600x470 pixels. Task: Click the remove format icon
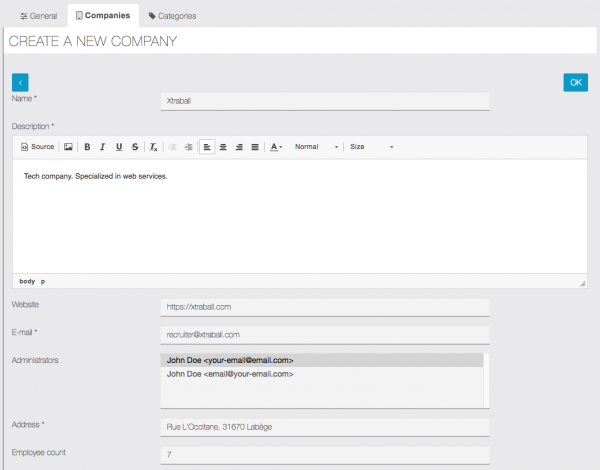pyautogui.click(x=153, y=147)
